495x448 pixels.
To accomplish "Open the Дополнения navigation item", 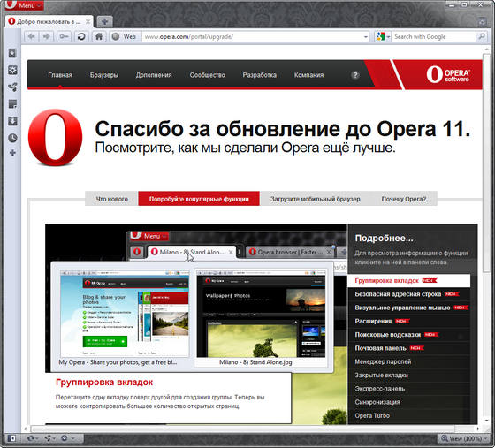I will click(154, 75).
